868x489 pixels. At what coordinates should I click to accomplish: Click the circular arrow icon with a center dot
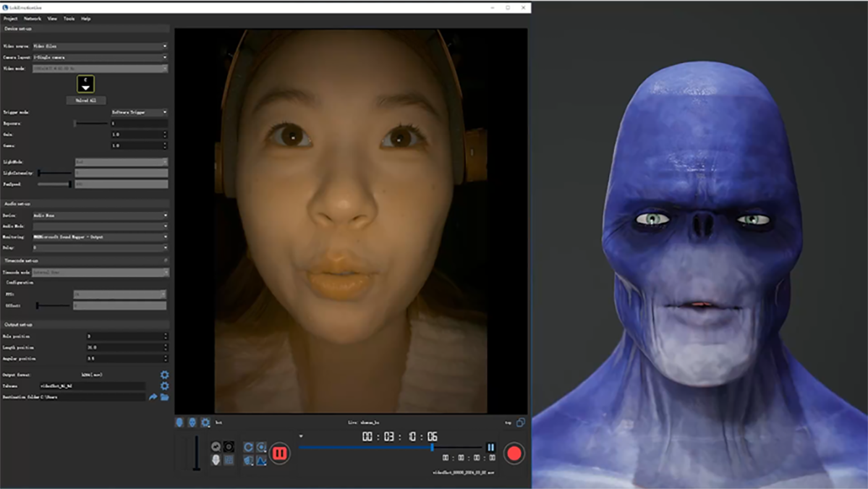point(261,447)
